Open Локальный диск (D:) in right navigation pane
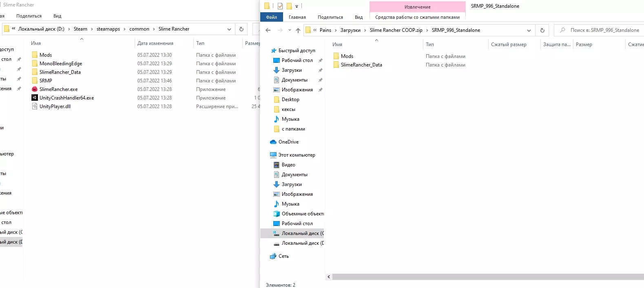The image size is (644, 288). 303,243
